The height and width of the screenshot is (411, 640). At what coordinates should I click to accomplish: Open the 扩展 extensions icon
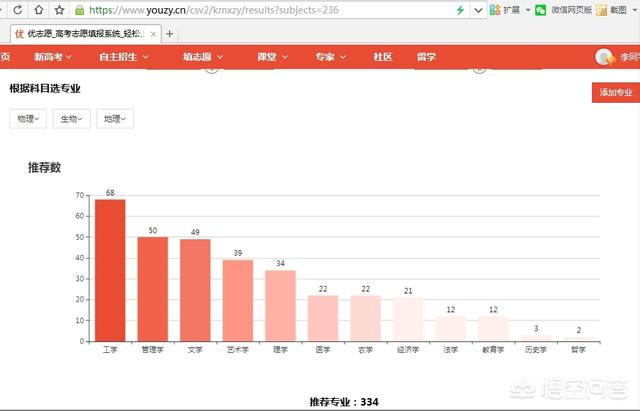click(x=496, y=10)
